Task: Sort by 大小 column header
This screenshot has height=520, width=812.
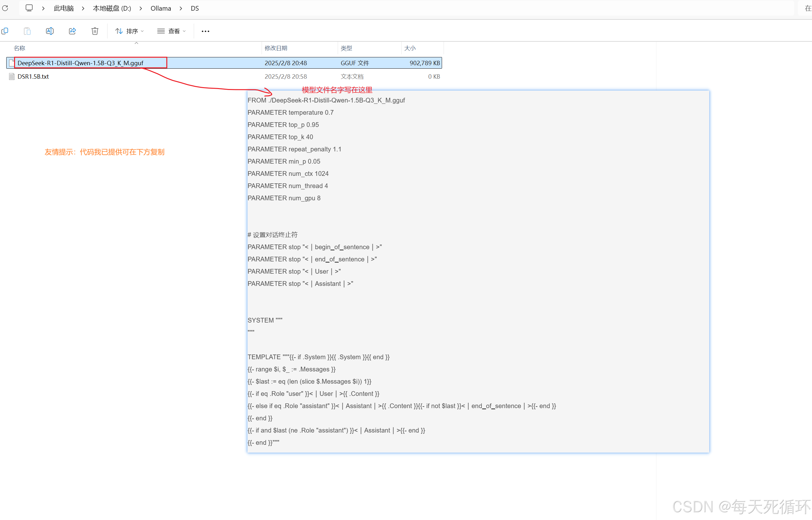Action: click(410, 48)
